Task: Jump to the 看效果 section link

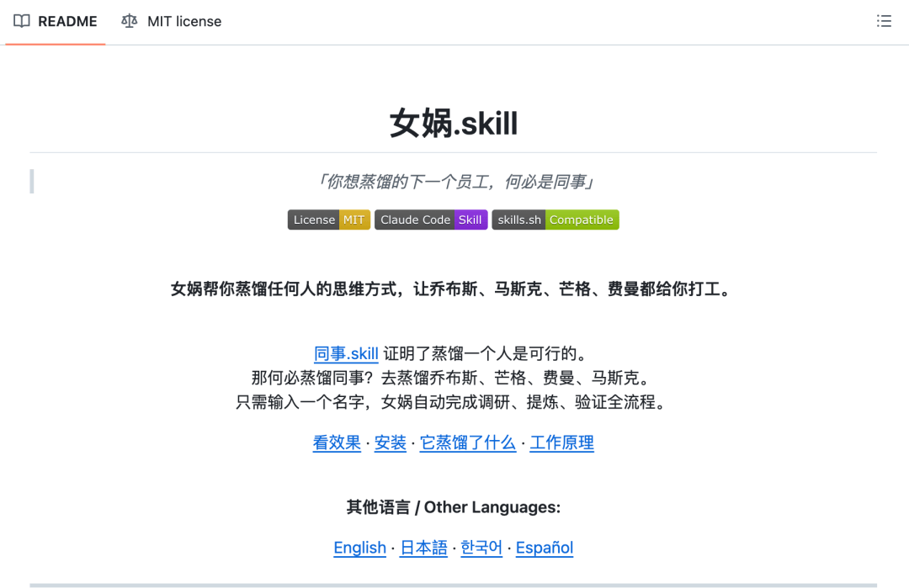Action: point(337,442)
